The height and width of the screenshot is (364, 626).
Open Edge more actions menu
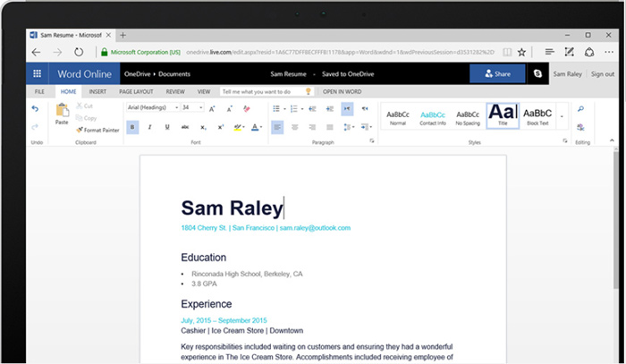pos(609,52)
